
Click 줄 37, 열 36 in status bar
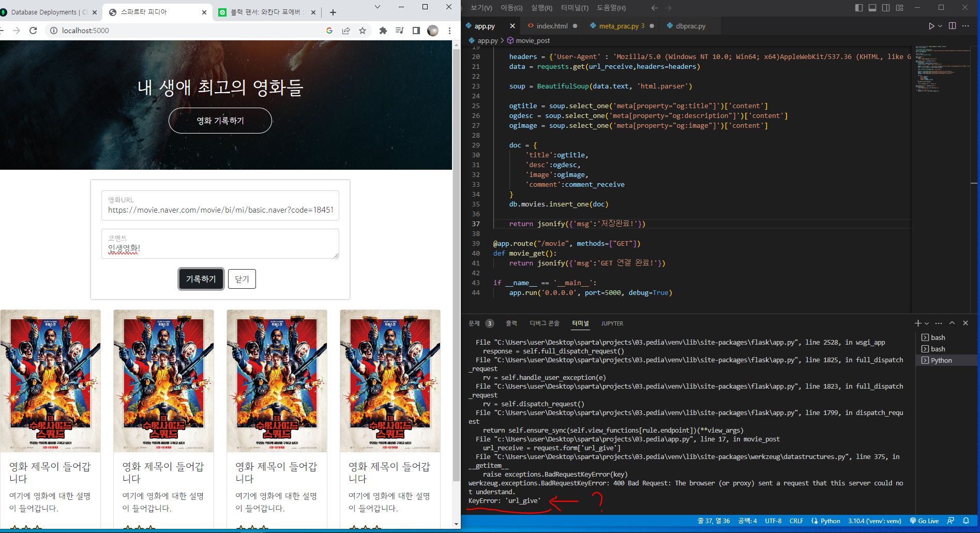click(x=714, y=521)
